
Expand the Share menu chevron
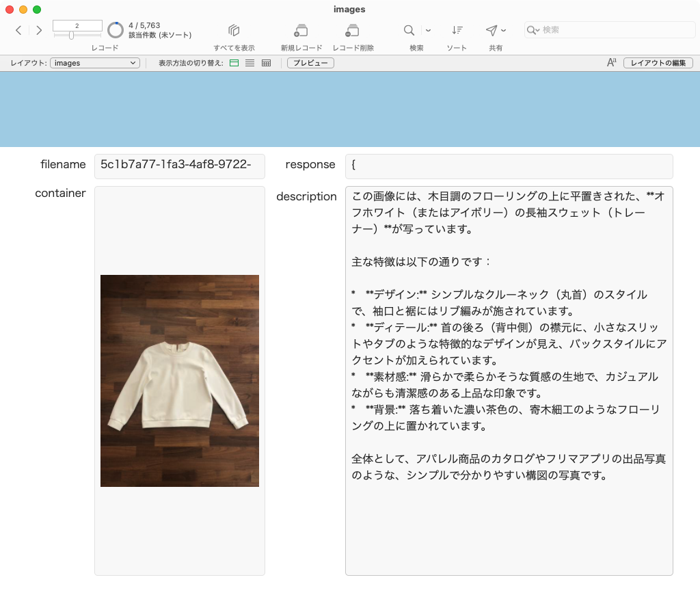(x=504, y=30)
